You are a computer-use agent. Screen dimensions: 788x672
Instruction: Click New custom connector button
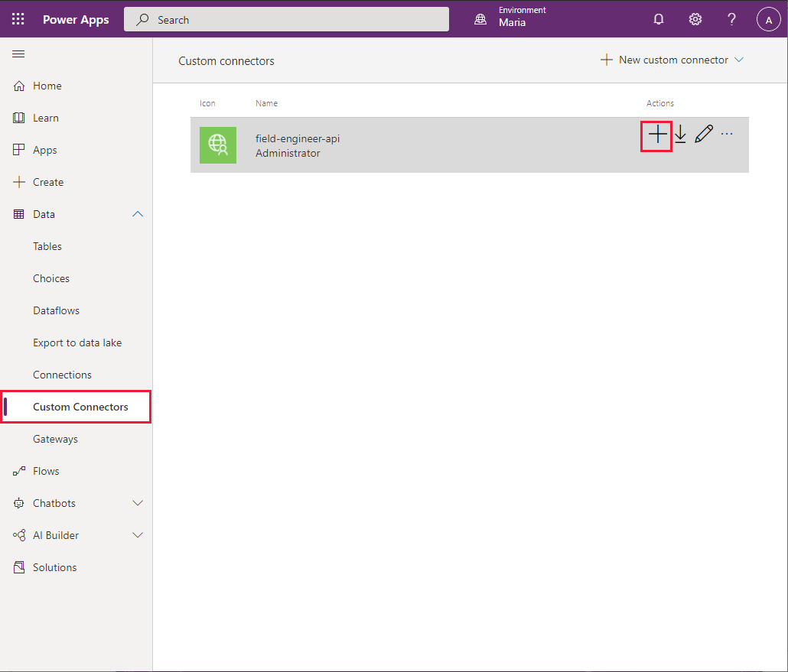point(672,60)
